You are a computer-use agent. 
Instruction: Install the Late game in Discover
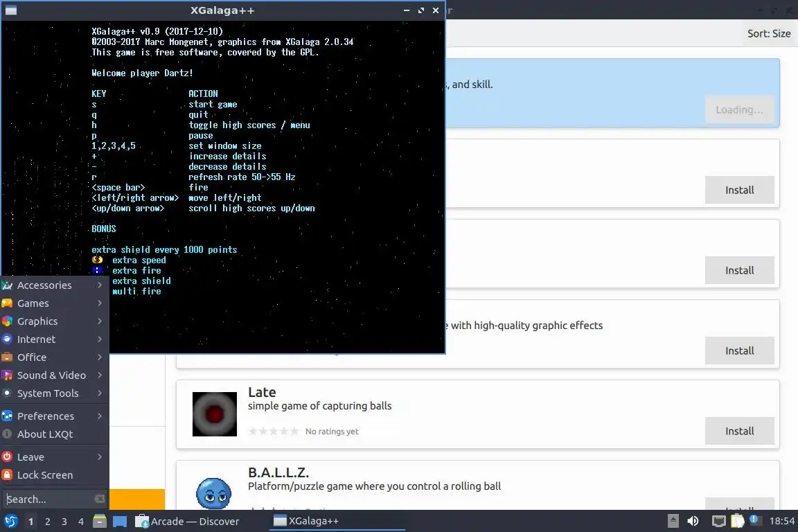click(740, 431)
